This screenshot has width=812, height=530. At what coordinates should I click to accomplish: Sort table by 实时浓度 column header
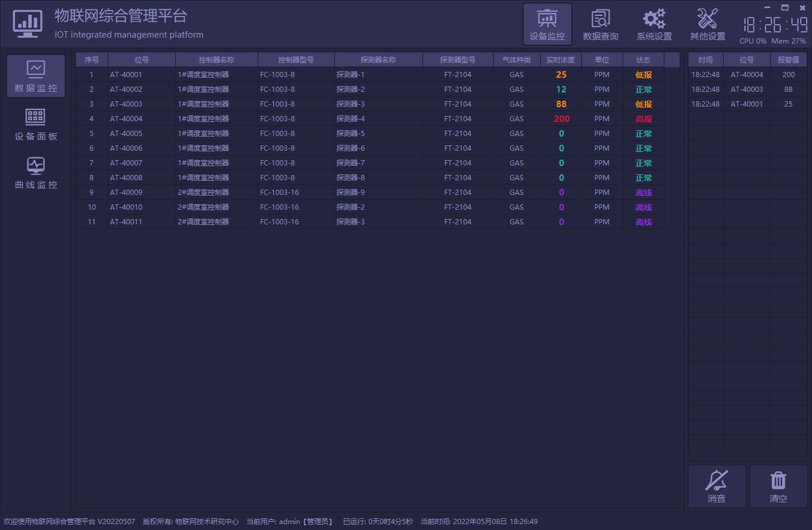[561, 60]
